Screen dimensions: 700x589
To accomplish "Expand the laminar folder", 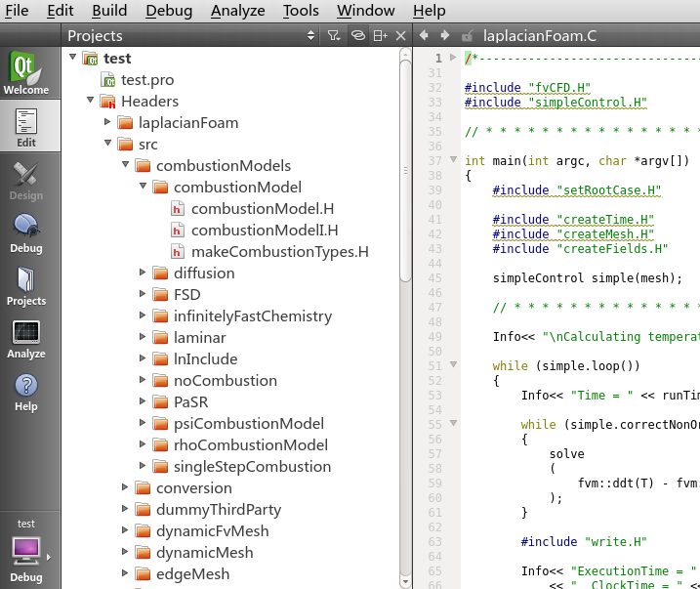I will point(143,336).
